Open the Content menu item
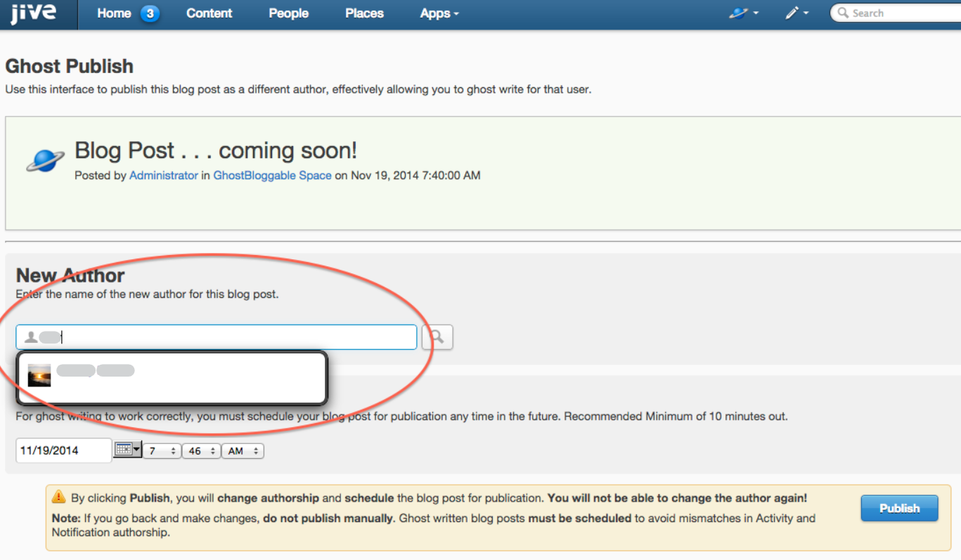Screen dimensions: 961x560 (209, 13)
